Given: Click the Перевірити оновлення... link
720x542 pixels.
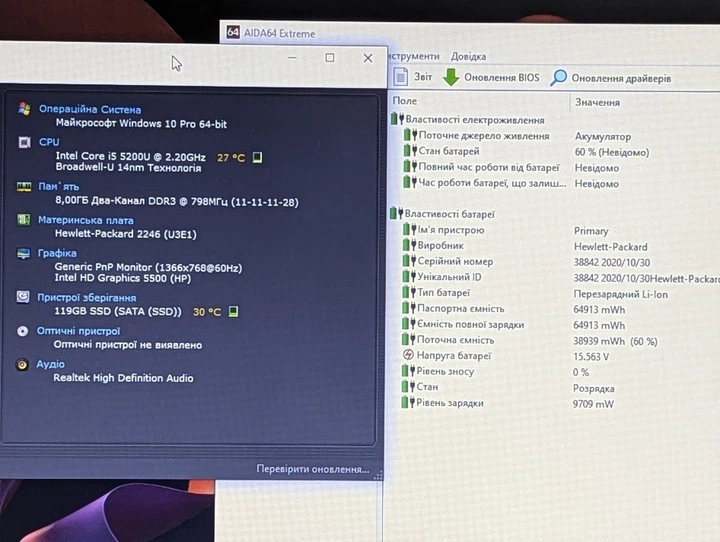Looking at the screenshot, I should [x=313, y=469].
